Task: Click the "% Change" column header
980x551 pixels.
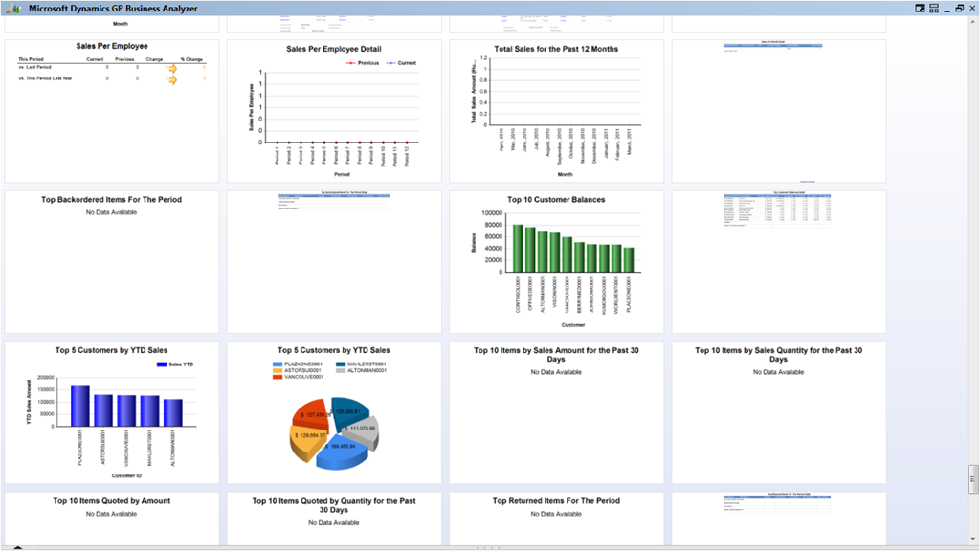Action: point(191,59)
